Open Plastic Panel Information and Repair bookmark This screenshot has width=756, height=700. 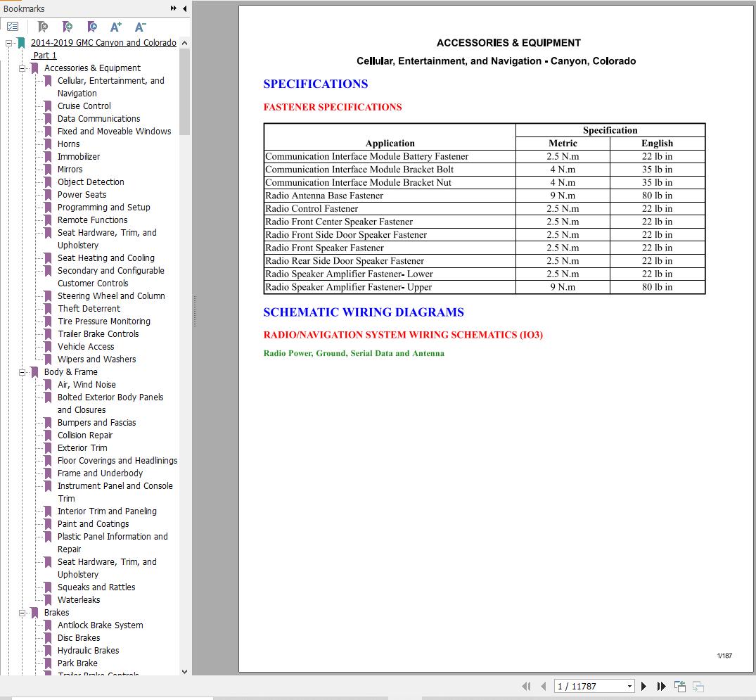[113, 542]
